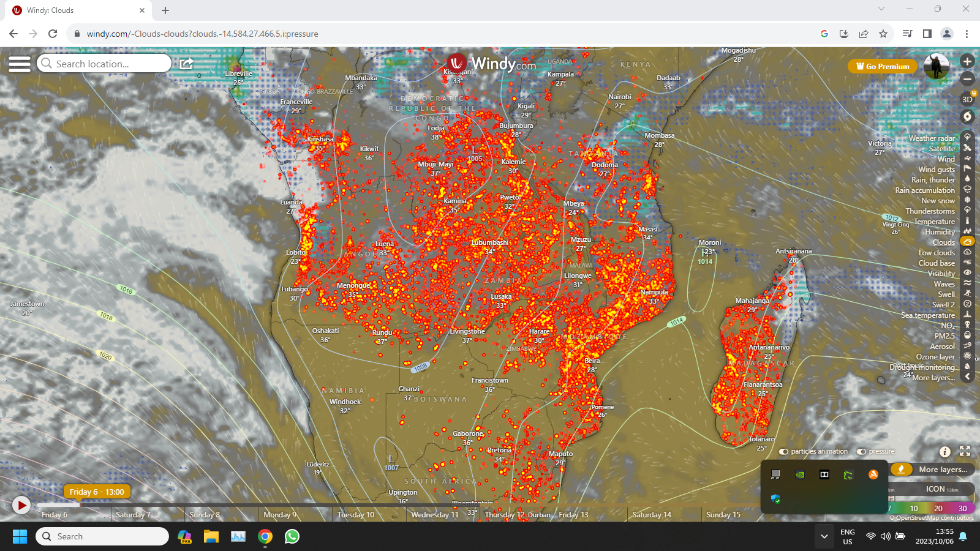Select the New snow snowflake icon

click(968, 200)
